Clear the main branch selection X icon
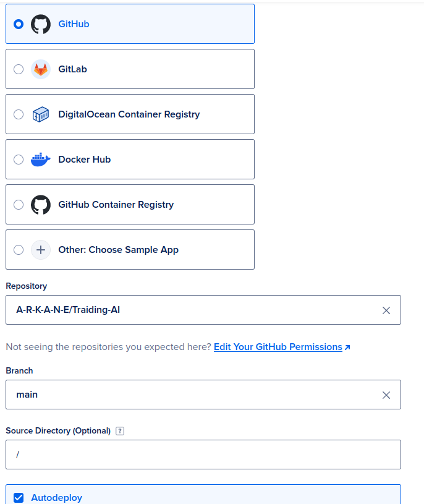This screenshot has height=504, width=424. pyautogui.click(x=386, y=395)
